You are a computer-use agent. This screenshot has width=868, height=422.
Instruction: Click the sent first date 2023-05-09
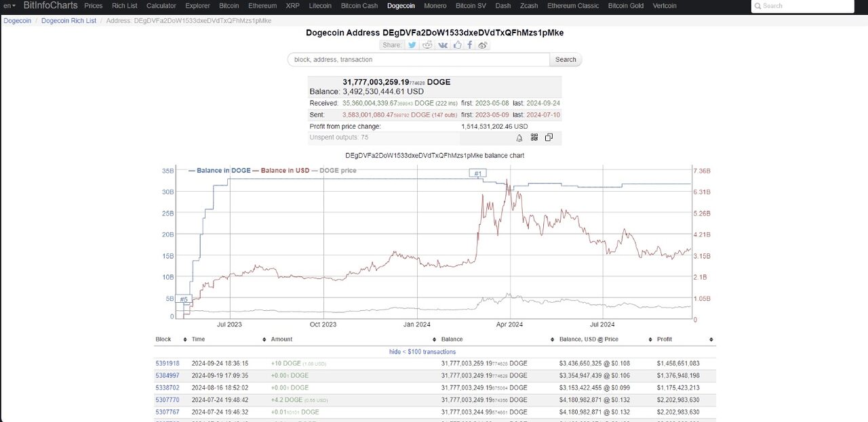(x=491, y=115)
